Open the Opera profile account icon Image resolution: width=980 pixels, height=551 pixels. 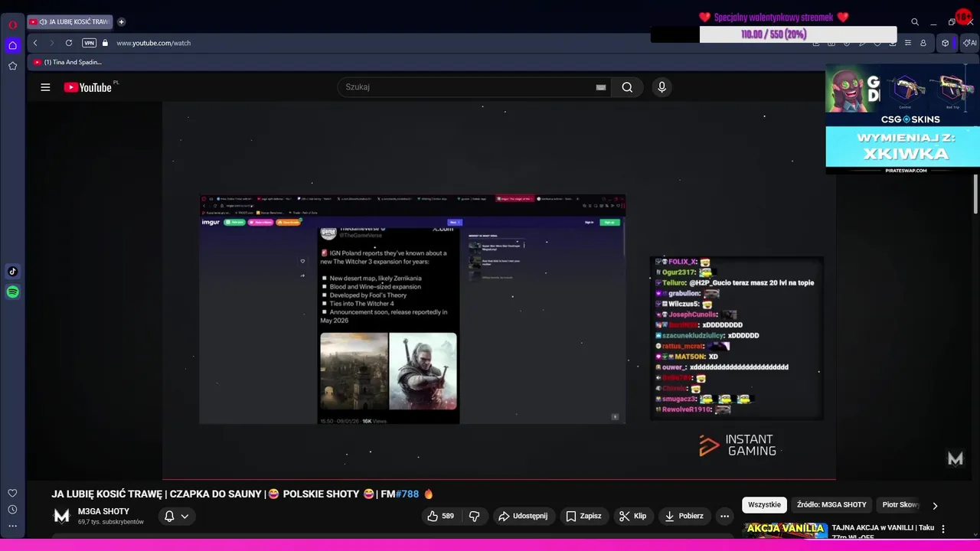pos(923,43)
